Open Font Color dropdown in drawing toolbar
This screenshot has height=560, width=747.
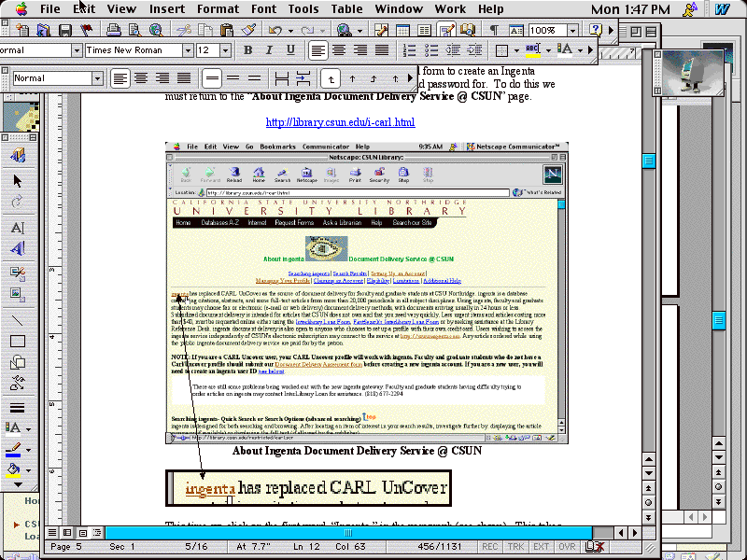click(x=29, y=429)
